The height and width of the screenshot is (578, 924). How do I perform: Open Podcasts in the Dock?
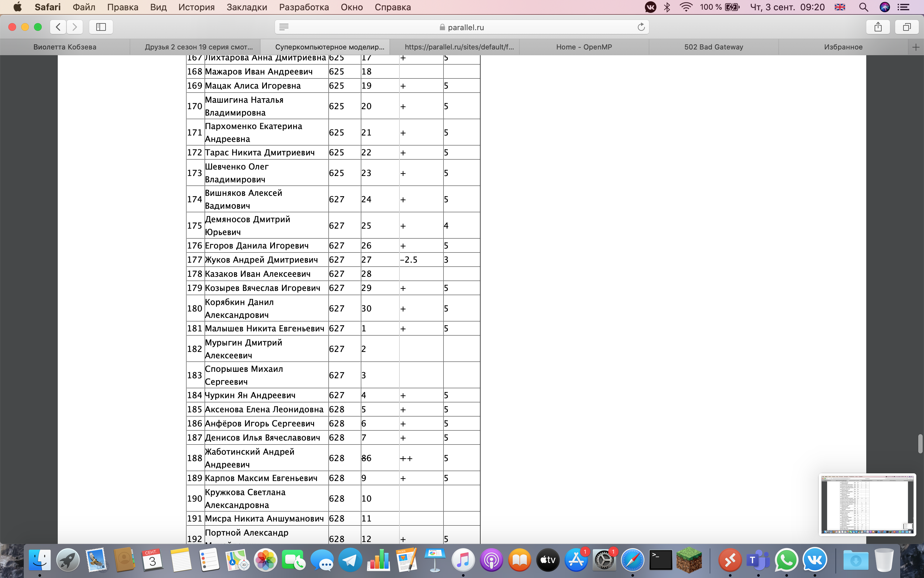(492, 560)
